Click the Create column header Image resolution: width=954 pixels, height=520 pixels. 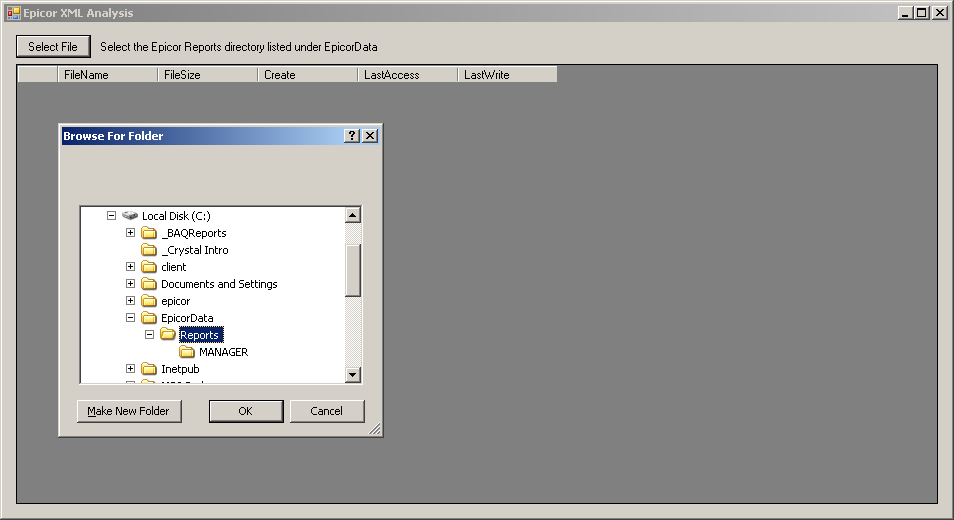click(x=307, y=75)
